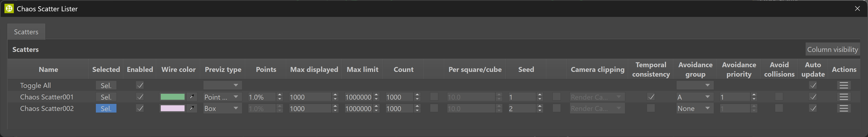
Task: Open Avoidance group dropdown in Toggle All row
Action: (x=695, y=85)
